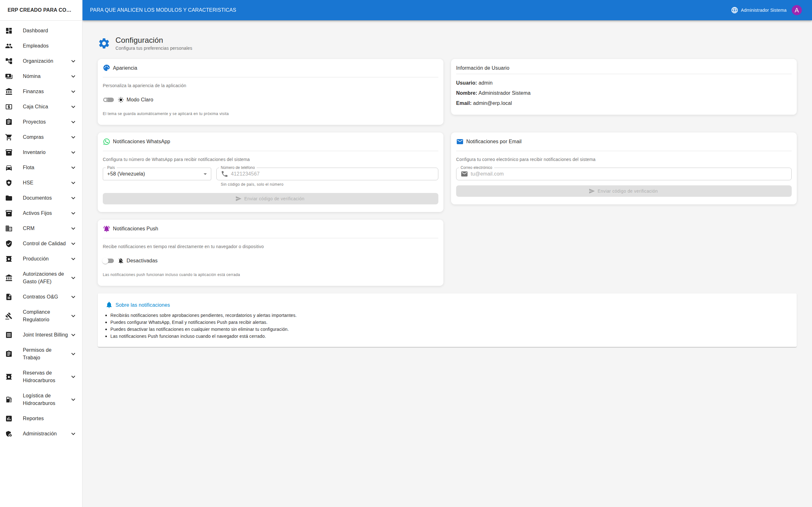Viewport: 812px width, 507px height.
Task: Click the Enviar código de verificación button for email
Action: [x=623, y=191]
